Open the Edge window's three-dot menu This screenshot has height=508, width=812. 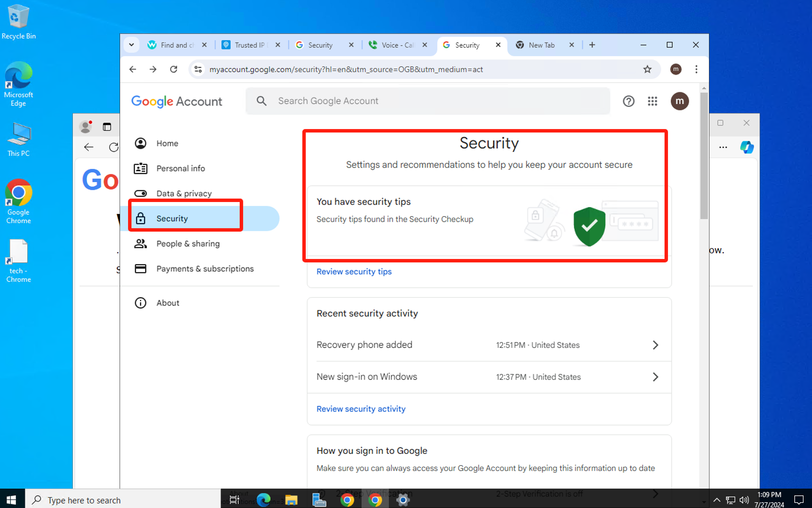[723, 147]
